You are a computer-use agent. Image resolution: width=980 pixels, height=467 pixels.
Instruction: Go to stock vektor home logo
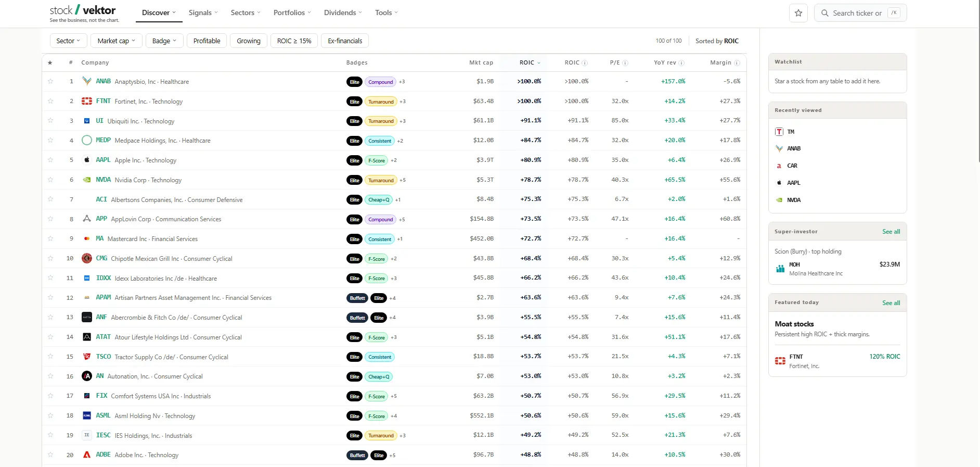click(84, 14)
